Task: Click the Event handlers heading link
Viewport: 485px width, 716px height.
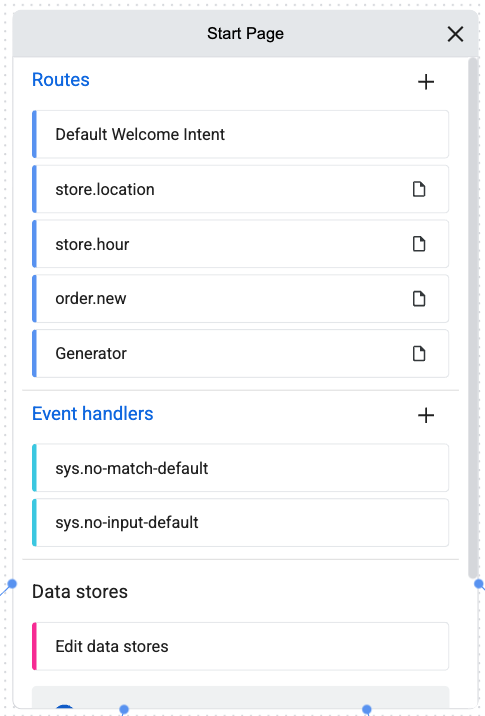Action: 93,414
